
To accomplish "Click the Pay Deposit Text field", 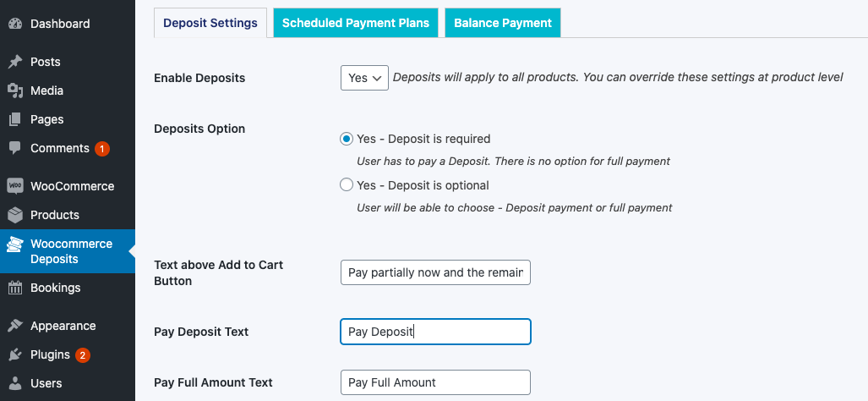I will tap(435, 332).
